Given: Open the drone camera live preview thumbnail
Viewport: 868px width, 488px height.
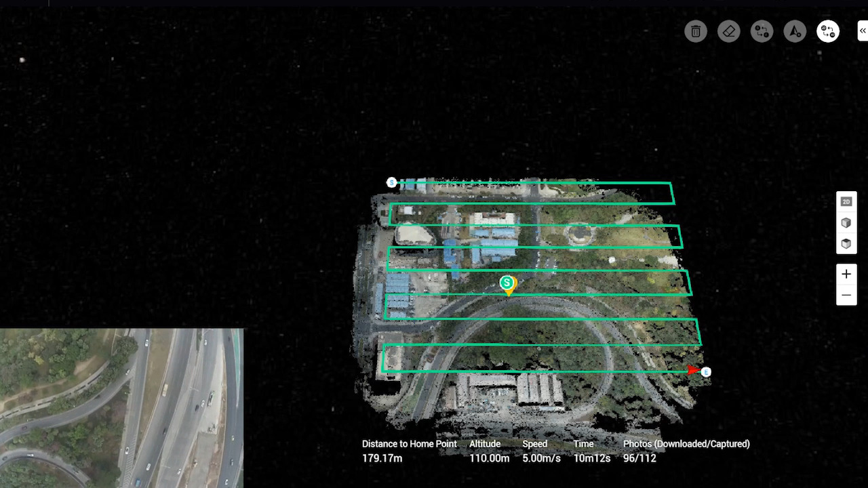Looking at the screenshot, I should click(121, 408).
